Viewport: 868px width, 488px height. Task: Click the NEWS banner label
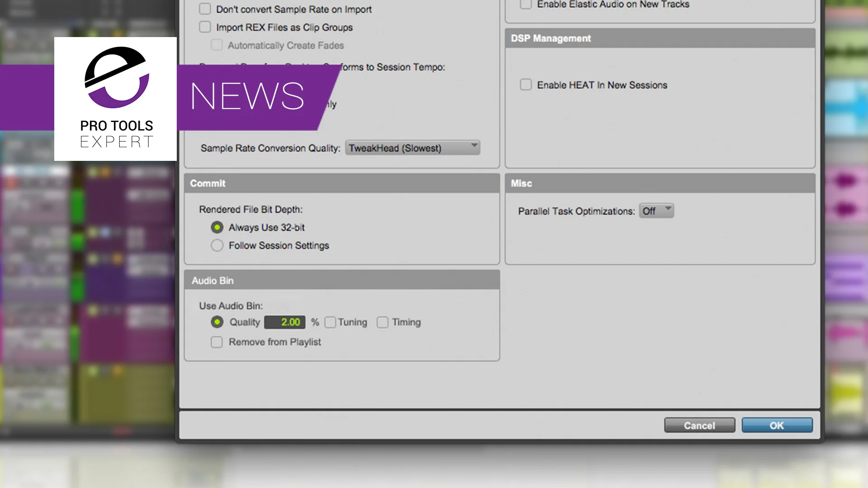click(x=247, y=97)
